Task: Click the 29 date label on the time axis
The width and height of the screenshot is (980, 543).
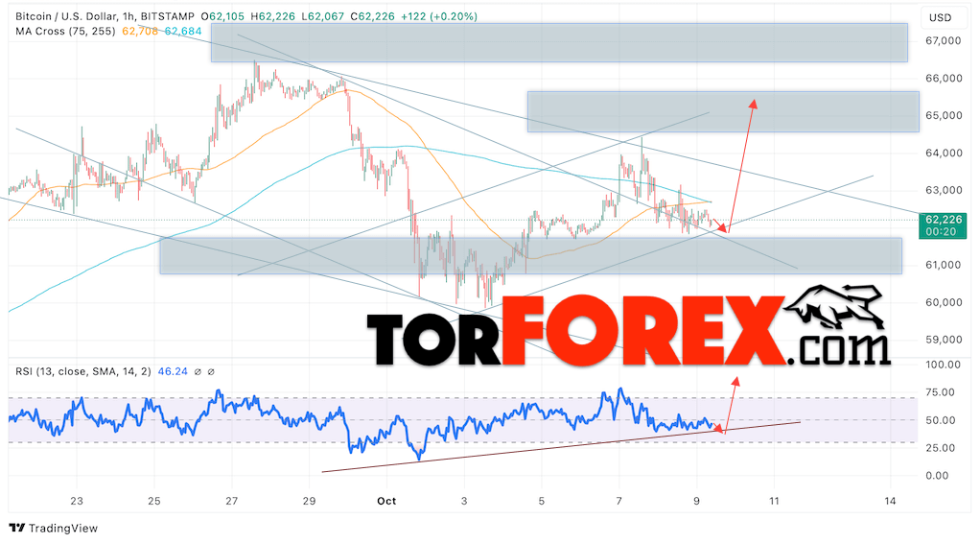Action: pyautogui.click(x=310, y=501)
